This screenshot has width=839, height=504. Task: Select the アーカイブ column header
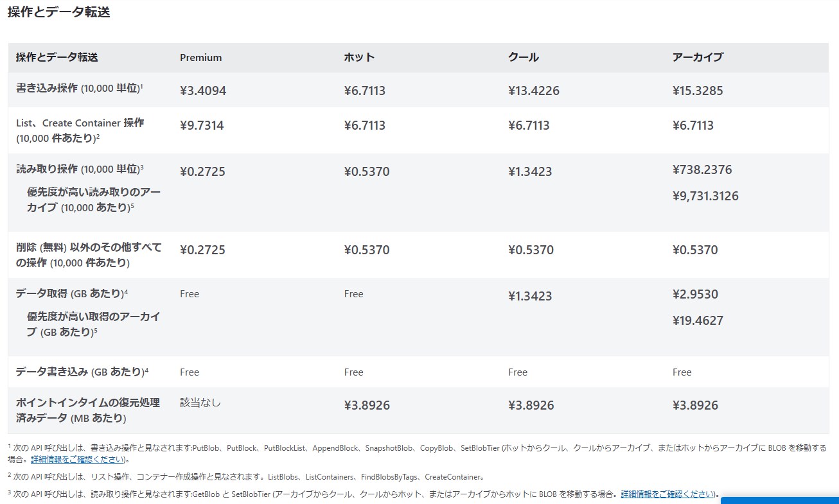tap(697, 58)
